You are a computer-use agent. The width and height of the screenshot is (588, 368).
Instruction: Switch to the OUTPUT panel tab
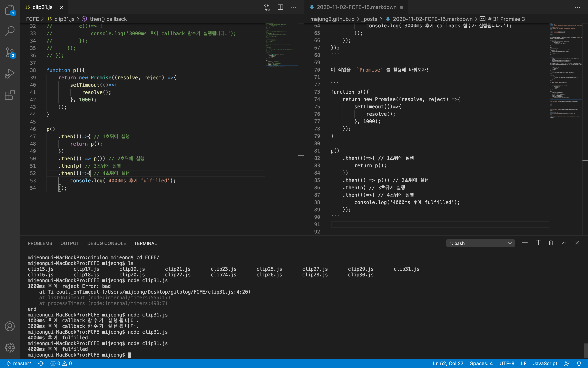click(70, 243)
